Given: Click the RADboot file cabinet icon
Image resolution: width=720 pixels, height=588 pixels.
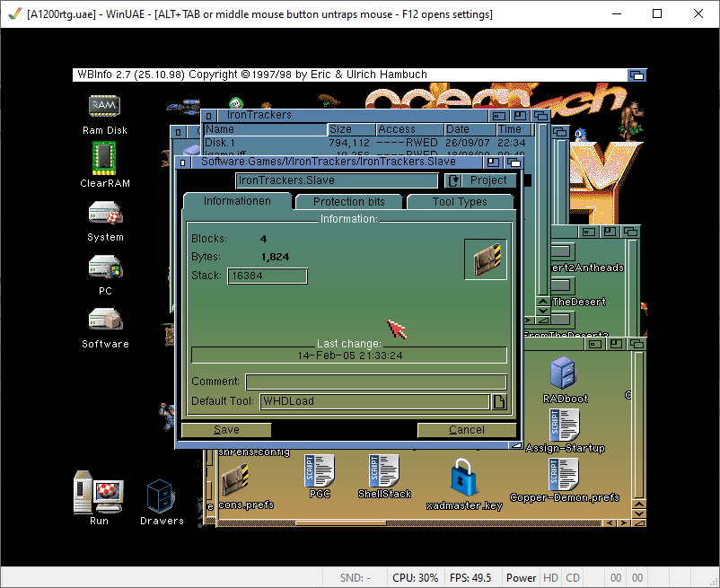Looking at the screenshot, I should point(565,372).
